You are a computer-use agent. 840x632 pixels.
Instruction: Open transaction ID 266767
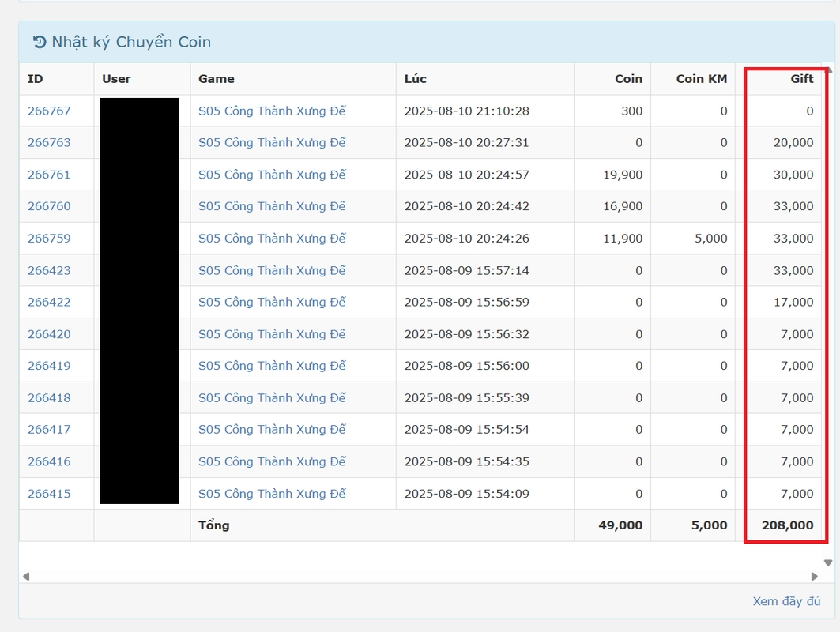click(x=49, y=111)
